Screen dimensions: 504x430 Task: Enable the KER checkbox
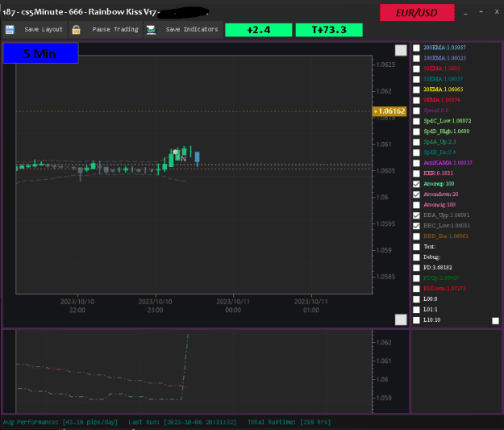(x=416, y=173)
